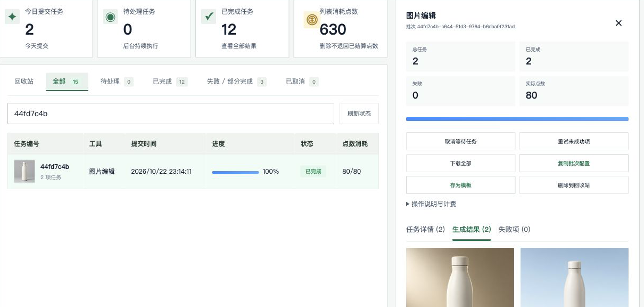Click the 已完成 status badge in row
The width and height of the screenshot is (644, 307).
point(313,172)
